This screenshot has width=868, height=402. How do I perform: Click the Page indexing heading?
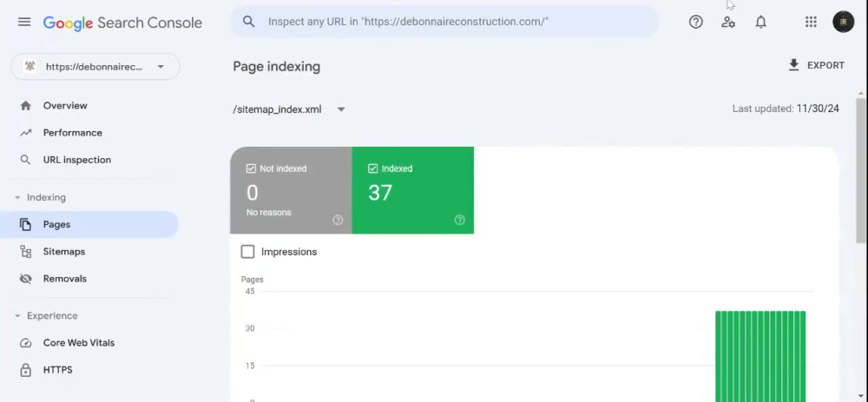[x=276, y=67]
